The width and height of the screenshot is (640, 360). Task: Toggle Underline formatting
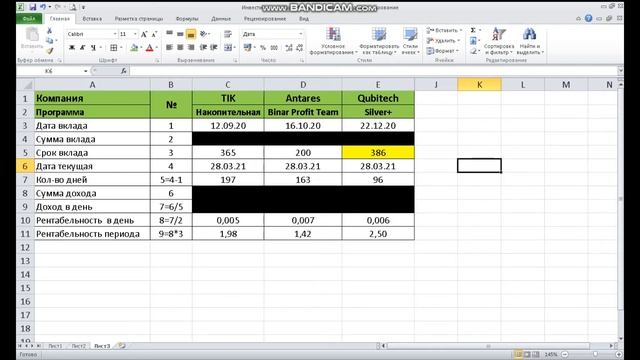click(93, 48)
